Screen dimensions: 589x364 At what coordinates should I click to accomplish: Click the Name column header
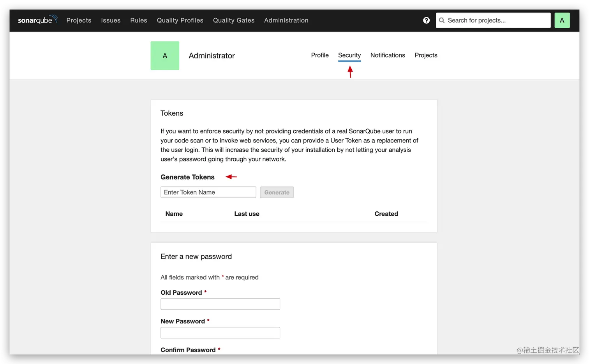point(174,214)
